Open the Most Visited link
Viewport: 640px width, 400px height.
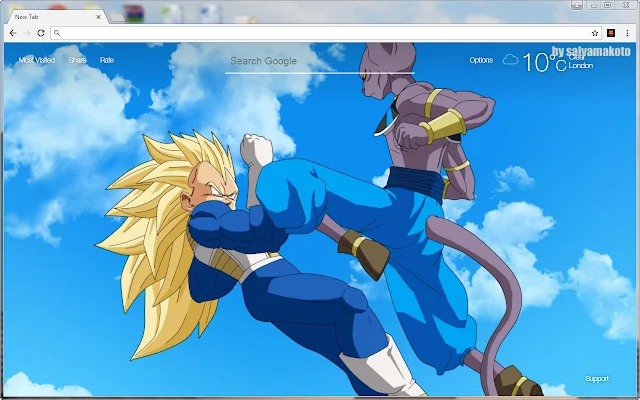coord(37,60)
